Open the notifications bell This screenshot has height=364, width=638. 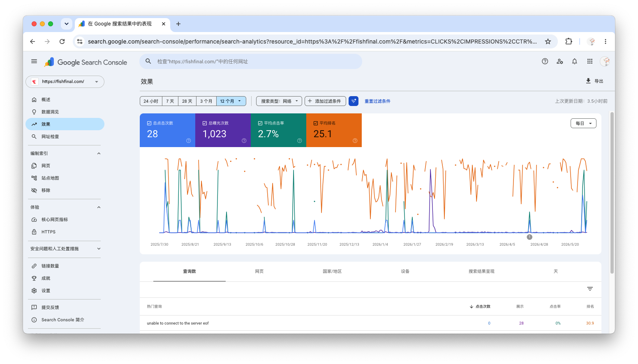tap(575, 61)
